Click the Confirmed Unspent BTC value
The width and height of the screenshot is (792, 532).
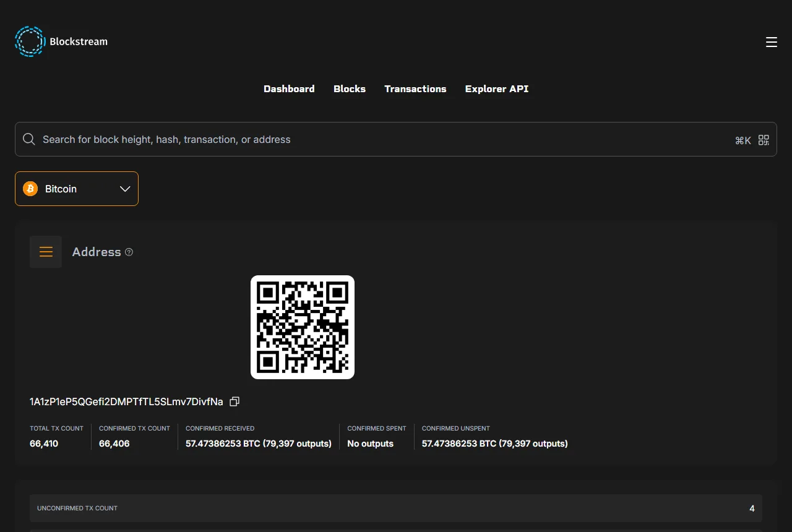click(495, 444)
